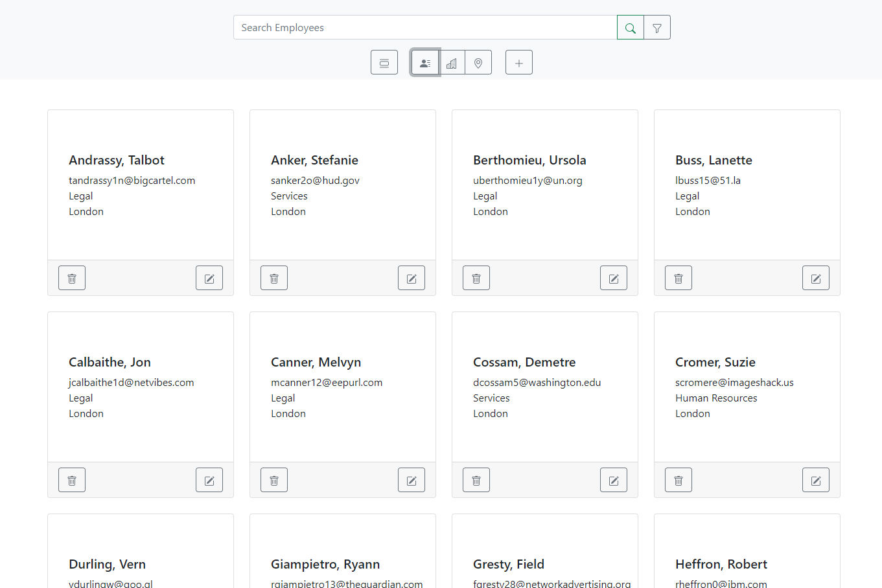This screenshot has height=588, width=882.
Task: Click the email tandrassy1n@bigcartel.com
Action: pyautogui.click(x=132, y=180)
